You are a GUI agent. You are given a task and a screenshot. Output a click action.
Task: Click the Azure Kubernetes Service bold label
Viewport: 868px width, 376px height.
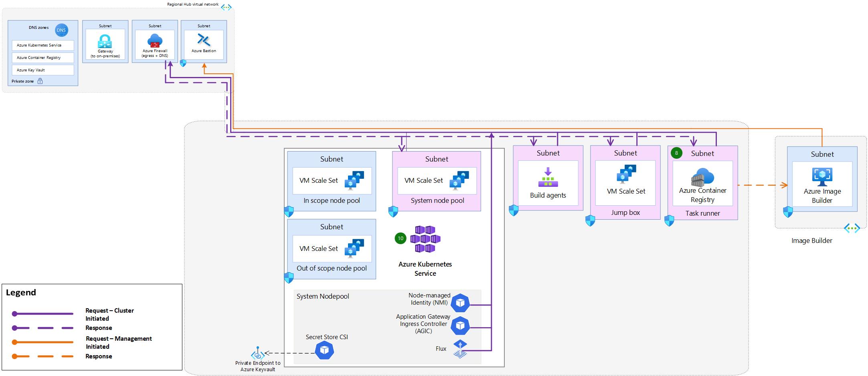[x=425, y=269]
